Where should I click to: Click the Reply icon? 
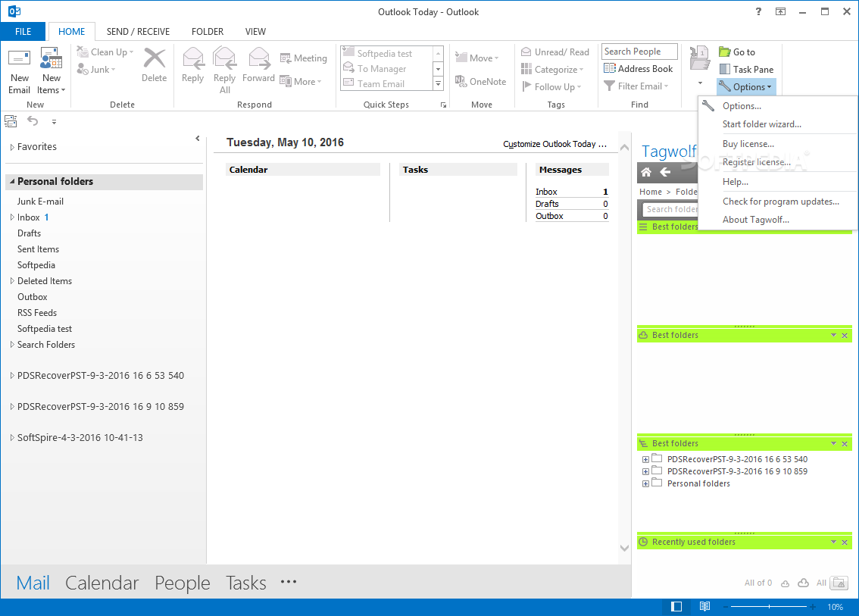pyautogui.click(x=193, y=58)
